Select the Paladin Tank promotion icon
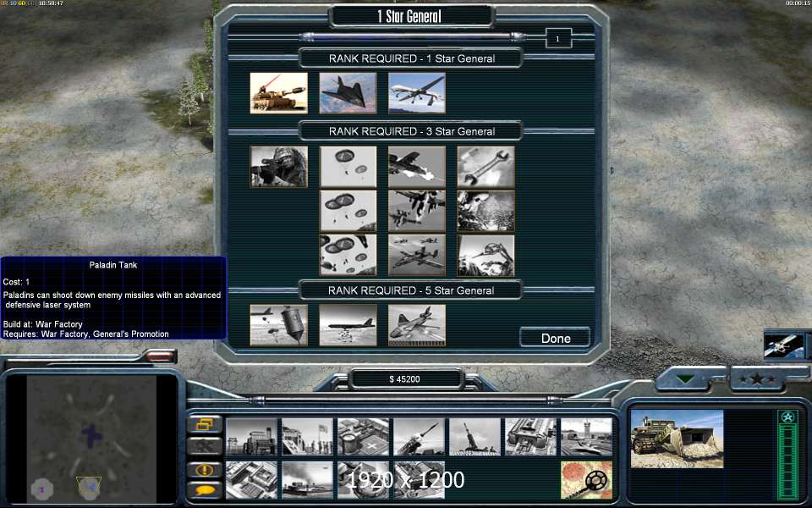The height and width of the screenshot is (508, 812). [x=278, y=93]
